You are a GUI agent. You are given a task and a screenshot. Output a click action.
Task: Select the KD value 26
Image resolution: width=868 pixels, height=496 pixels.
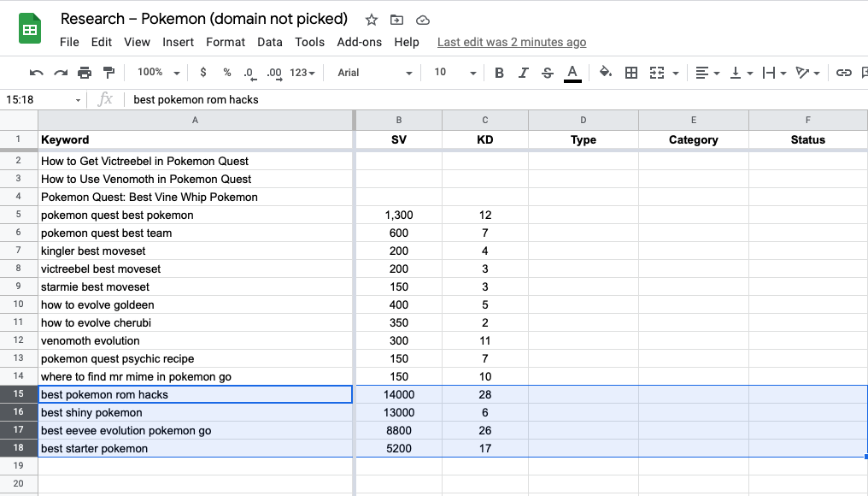[x=485, y=431]
